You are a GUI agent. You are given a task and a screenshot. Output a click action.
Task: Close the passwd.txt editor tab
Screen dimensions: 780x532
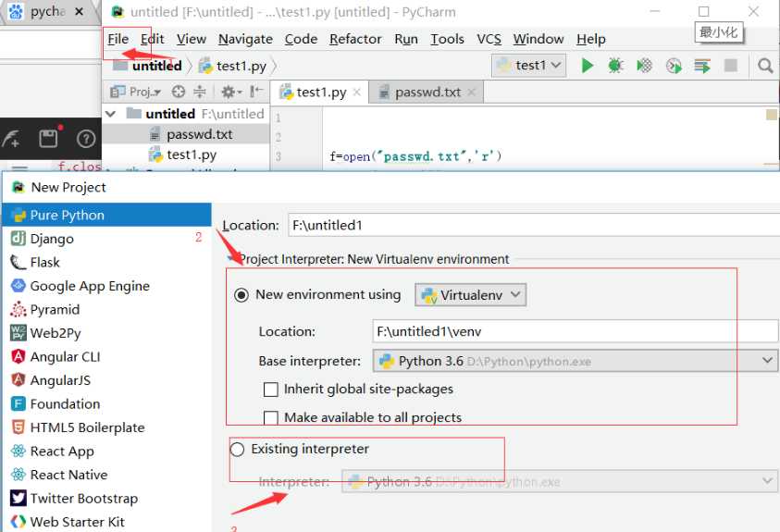click(x=472, y=92)
